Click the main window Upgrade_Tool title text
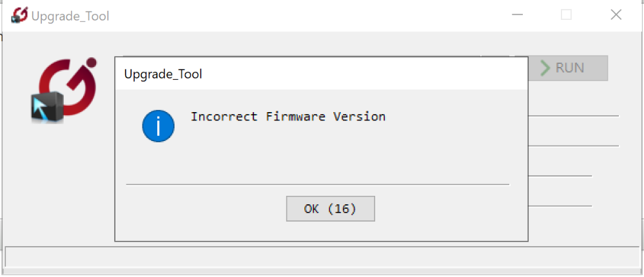 coord(70,16)
